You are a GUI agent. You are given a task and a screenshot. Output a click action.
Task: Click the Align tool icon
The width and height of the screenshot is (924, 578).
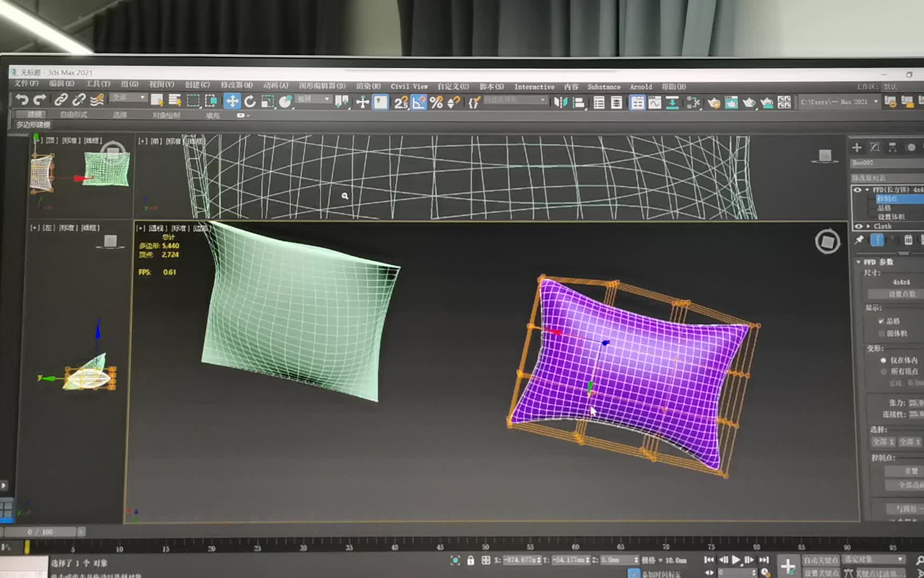tap(579, 102)
